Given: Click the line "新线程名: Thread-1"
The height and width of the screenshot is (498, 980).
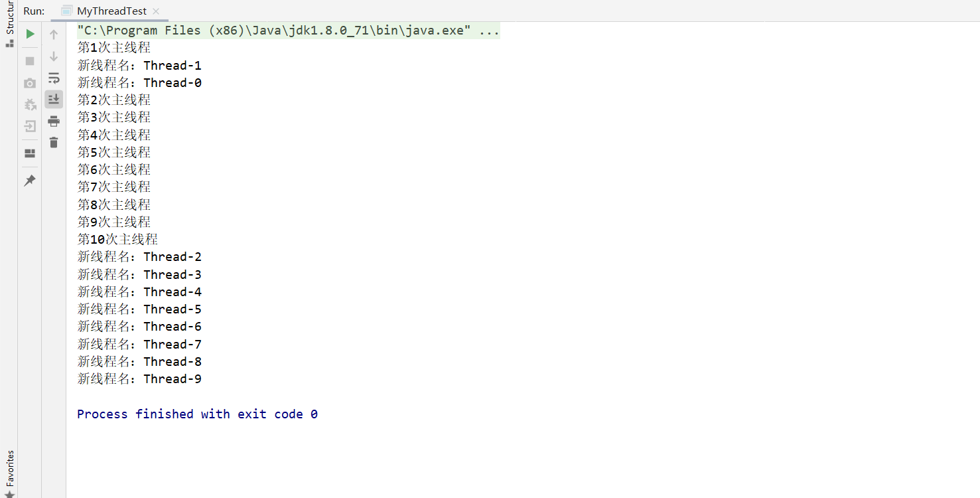Looking at the screenshot, I should point(139,65).
